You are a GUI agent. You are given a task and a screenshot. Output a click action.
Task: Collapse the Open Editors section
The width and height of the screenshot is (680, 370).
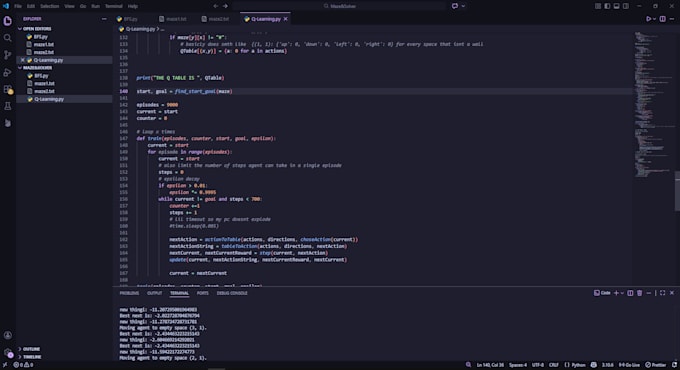pyautogui.click(x=65, y=29)
